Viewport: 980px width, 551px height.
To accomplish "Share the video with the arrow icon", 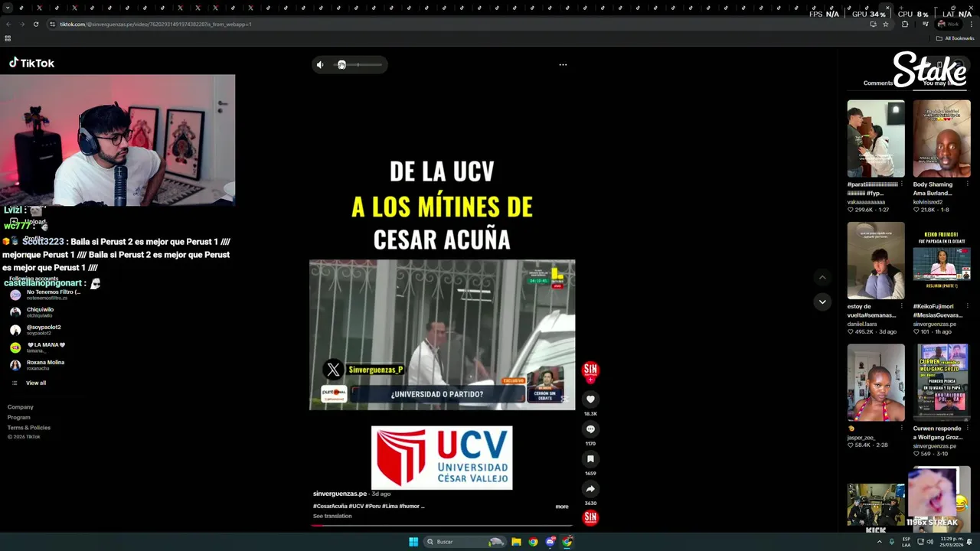I will pyautogui.click(x=590, y=489).
